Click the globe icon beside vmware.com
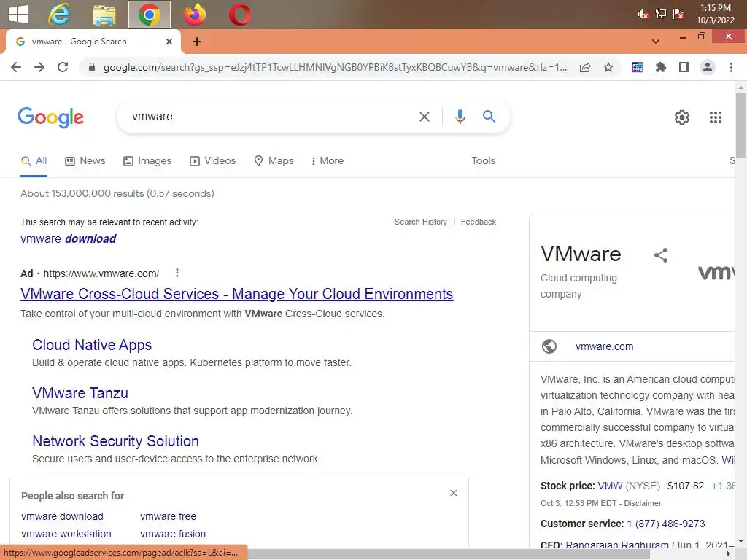This screenshot has width=747, height=560. point(549,346)
